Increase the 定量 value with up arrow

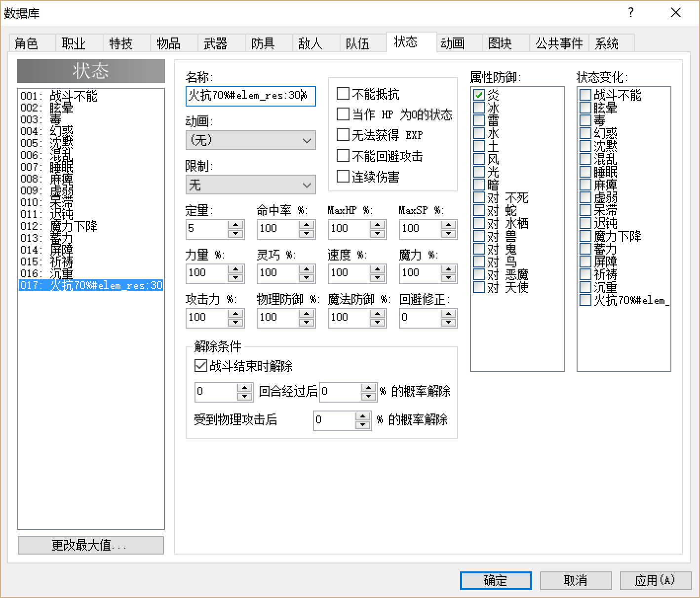(235, 224)
